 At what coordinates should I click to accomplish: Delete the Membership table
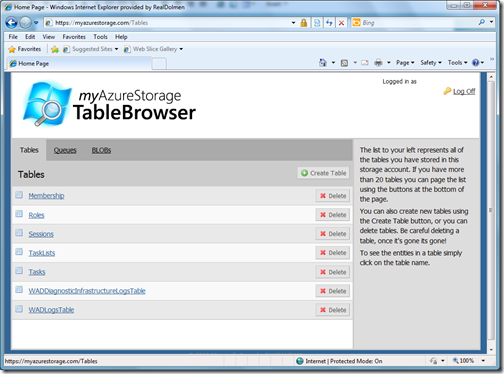pos(333,196)
